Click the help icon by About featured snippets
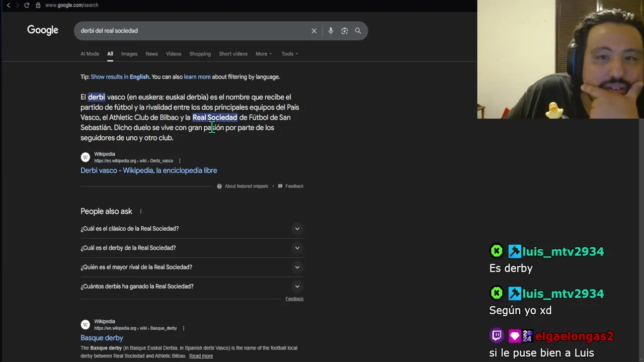The width and height of the screenshot is (644, 362). [x=219, y=186]
